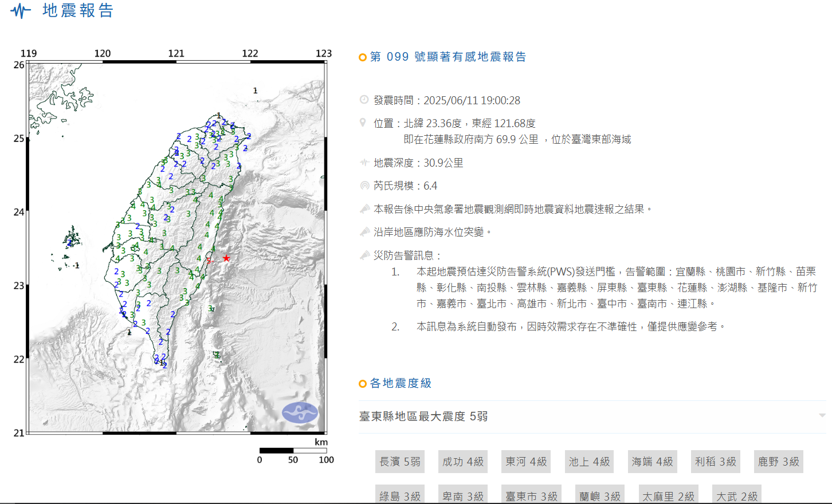
Task: Select the 海端 4級 intensity tag
Action: [653, 462]
